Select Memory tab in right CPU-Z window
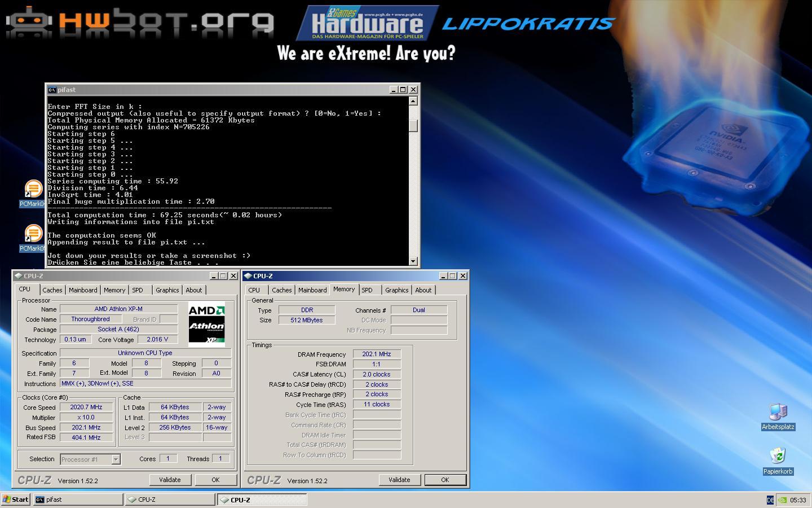Screen dimensions: 812x508 [344, 289]
